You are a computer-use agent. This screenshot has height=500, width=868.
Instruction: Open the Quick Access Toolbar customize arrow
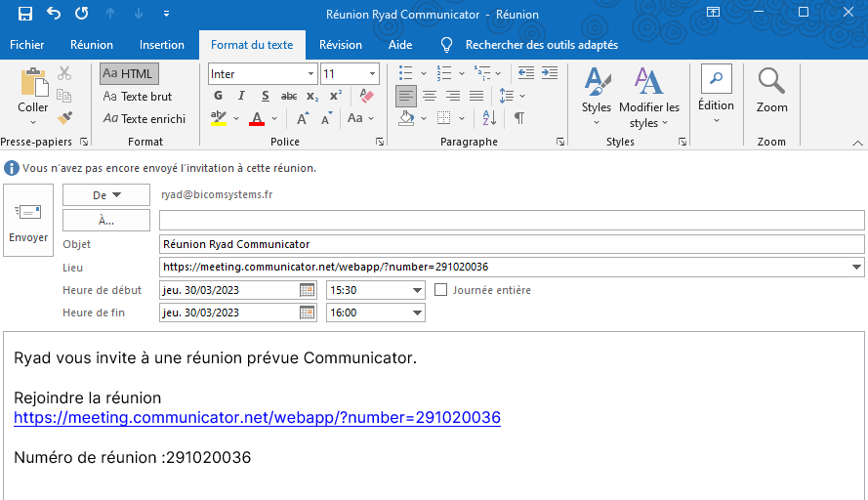click(x=166, y=14)
